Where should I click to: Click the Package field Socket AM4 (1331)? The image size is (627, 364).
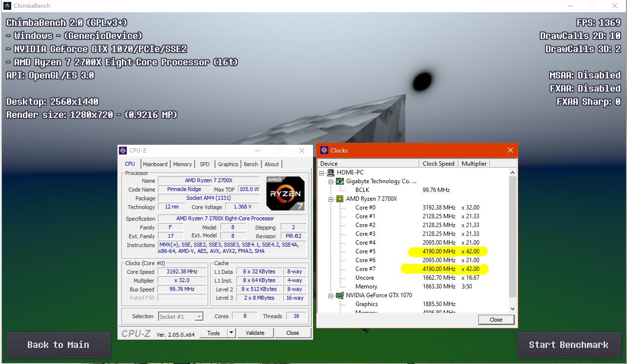coord(209,198)
